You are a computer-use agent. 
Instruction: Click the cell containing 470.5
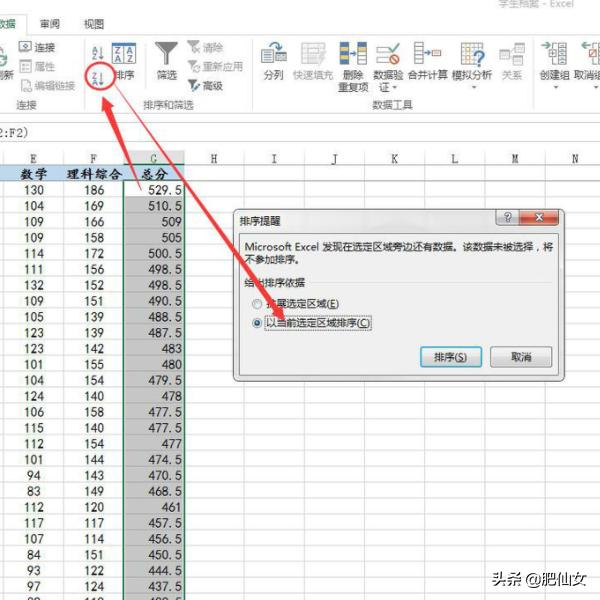(x=154, y=475)
